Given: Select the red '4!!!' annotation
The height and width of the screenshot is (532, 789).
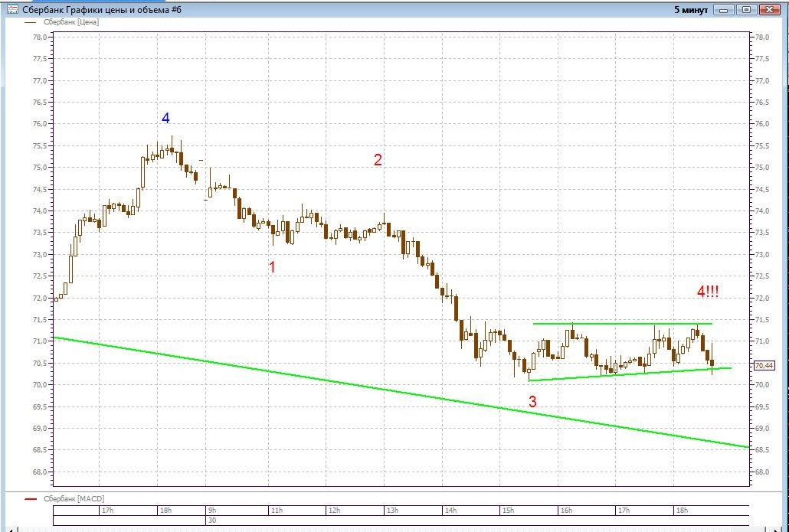Looking at the screenshot, I should (708, 291).
